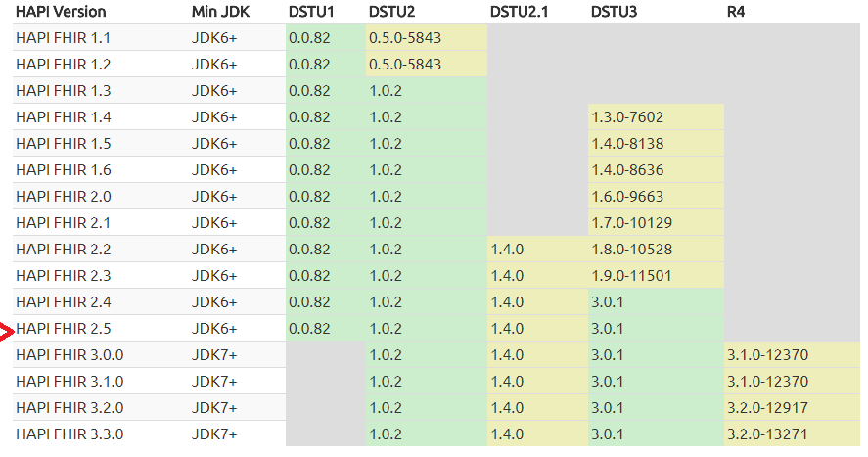Click the 1.4.0-8636 cell
This screenshot has width=868, height=457.
(627, 170)
